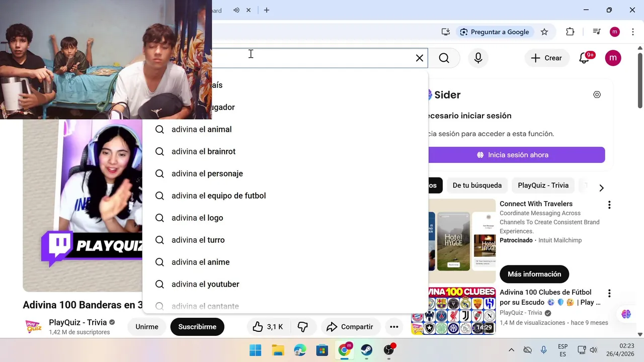Click the Crear button

coord(547,58)
